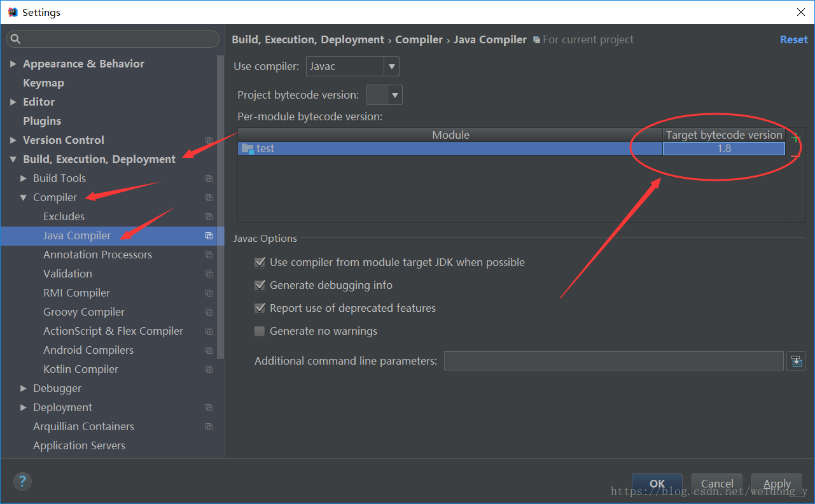Click the Additional command line parameters field
This screenshot has width=815, height=504.
pyautogui.click(x=614, y=361)
